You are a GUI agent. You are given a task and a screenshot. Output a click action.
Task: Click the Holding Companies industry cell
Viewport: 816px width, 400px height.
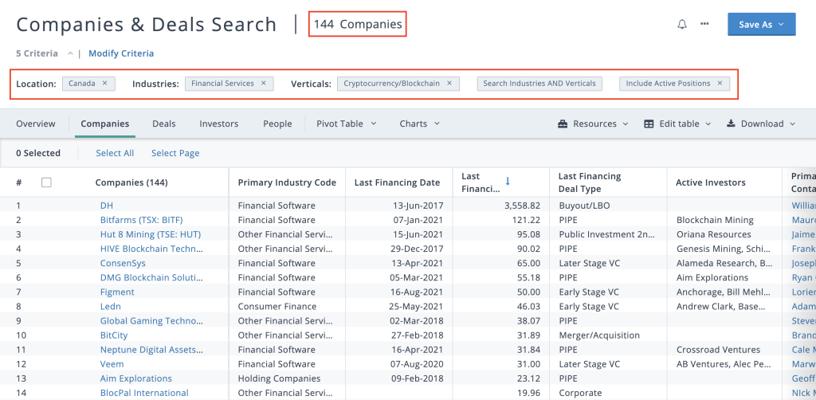pos(279,379)
